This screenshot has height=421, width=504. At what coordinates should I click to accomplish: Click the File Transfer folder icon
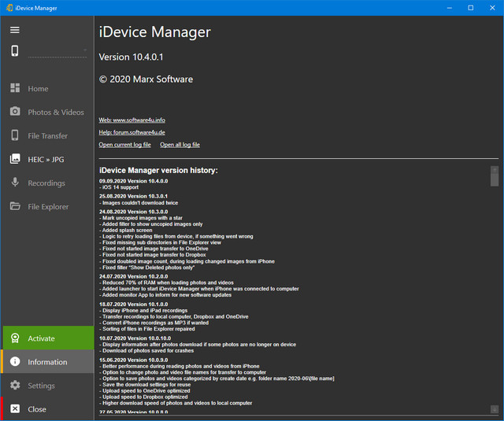15,136
